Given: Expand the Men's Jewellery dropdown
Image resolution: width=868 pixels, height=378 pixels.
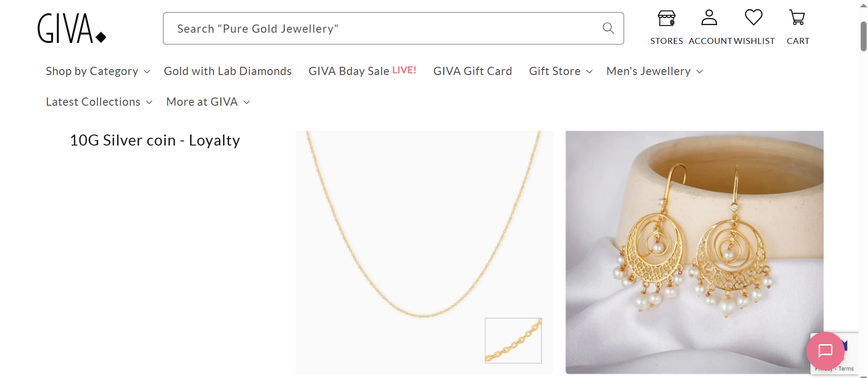Looking at the screenshot, I should click(x=654, y=71).
